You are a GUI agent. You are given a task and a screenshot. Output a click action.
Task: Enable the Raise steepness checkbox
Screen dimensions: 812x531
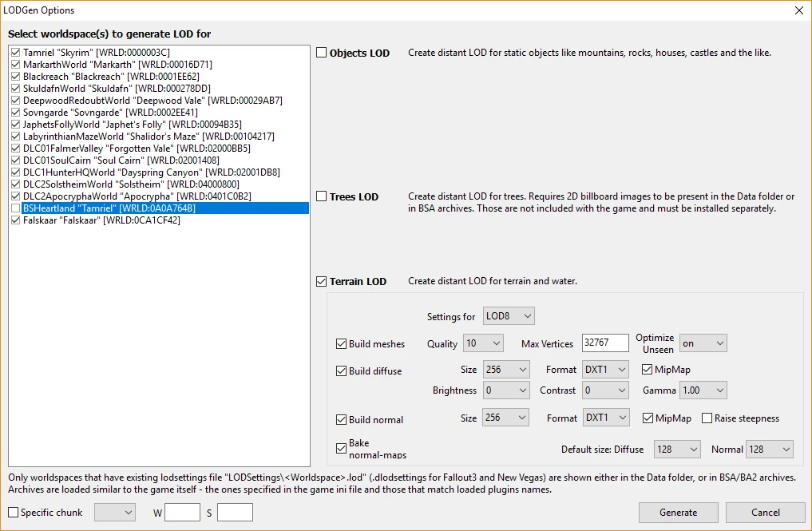707,418
